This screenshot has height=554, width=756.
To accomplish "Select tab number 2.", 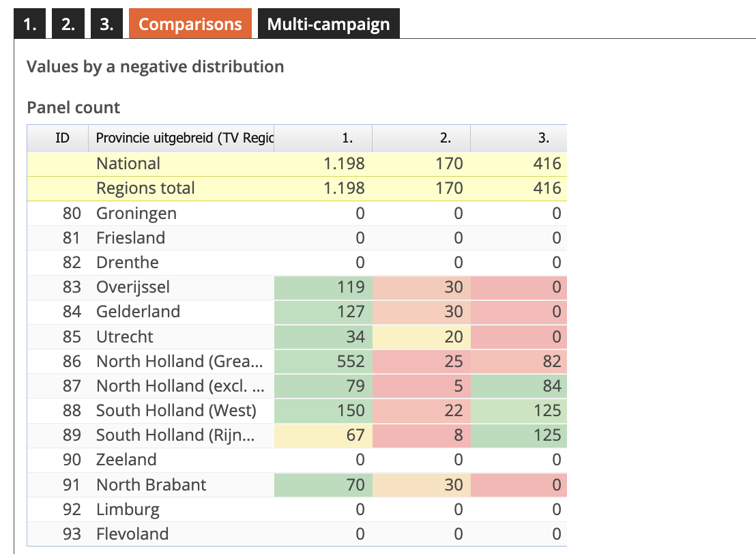I will (x=68, y=24).
